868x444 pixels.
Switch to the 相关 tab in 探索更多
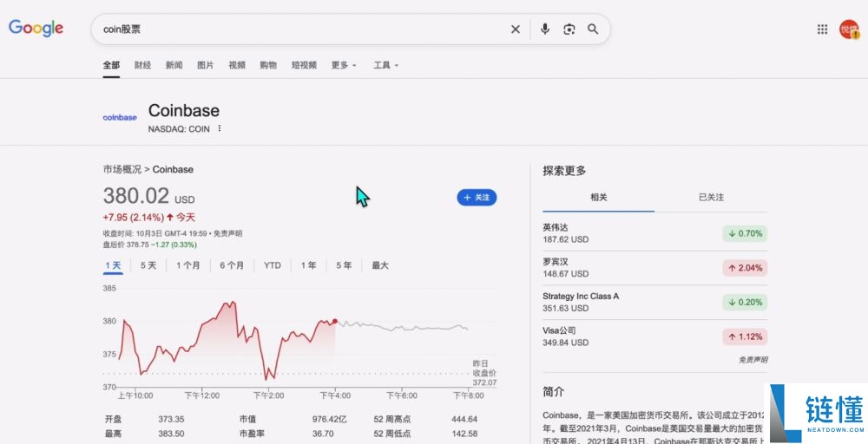pyautogui.click(x=598, y=198)
